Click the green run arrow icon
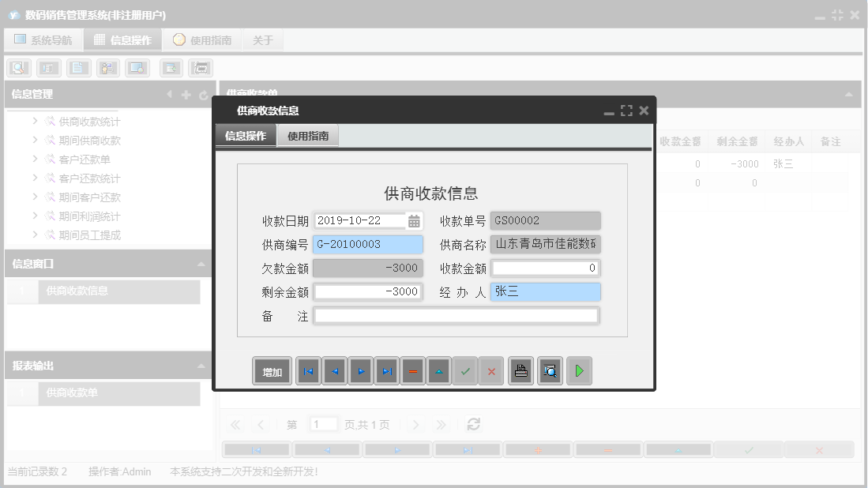 point(579,370)
